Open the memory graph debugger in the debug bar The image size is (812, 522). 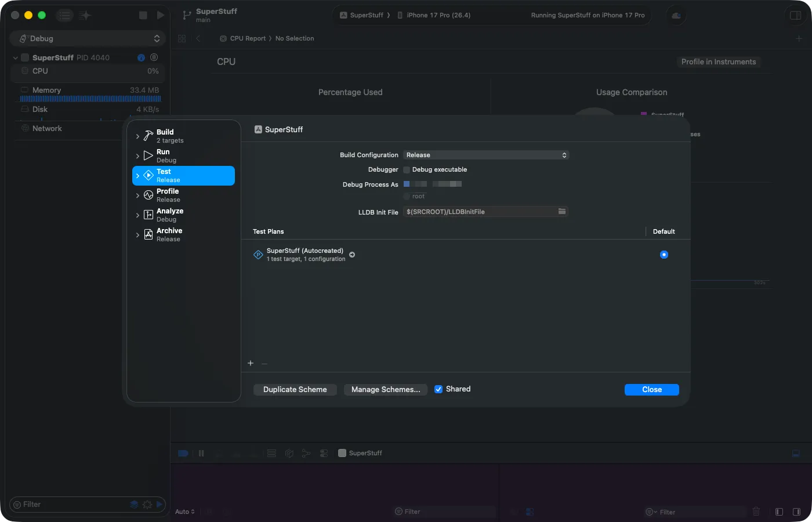306,453
